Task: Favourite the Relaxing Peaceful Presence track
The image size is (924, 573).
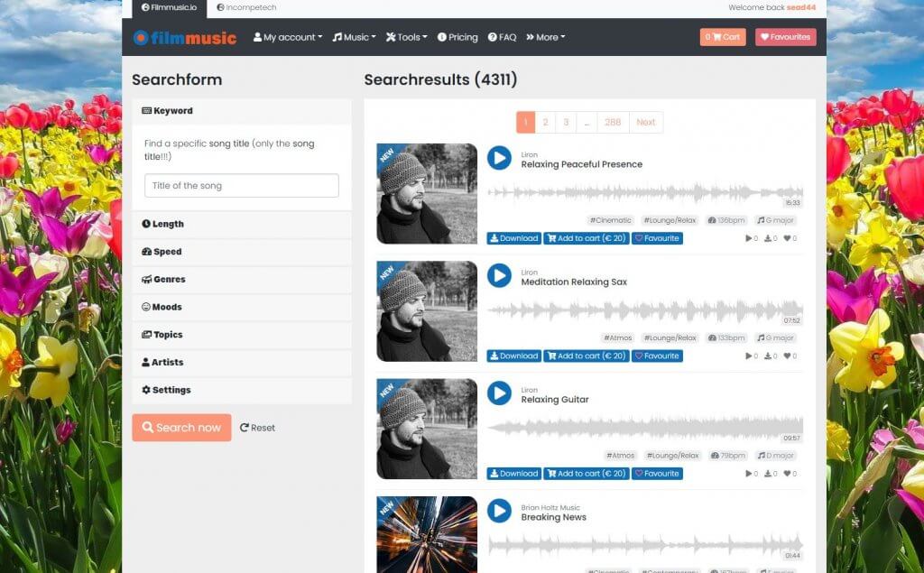Action: pos(657,238)
